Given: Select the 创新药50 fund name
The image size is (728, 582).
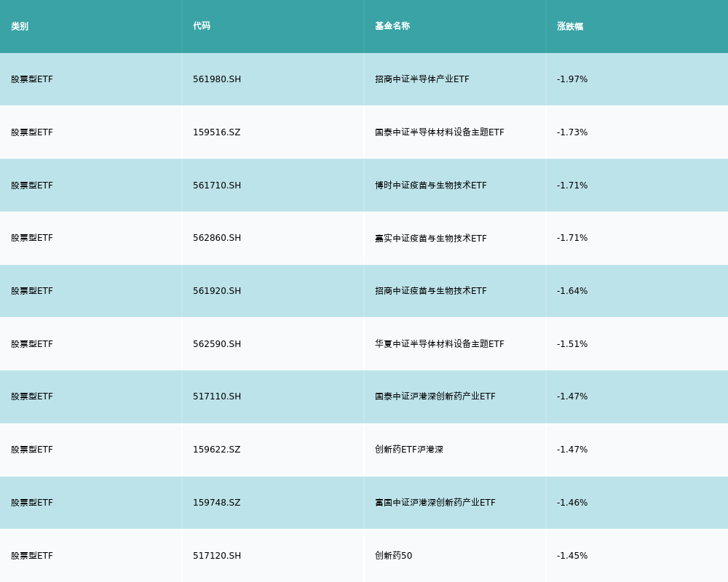Looking at the screenshot, I should (x=393, y=556).
